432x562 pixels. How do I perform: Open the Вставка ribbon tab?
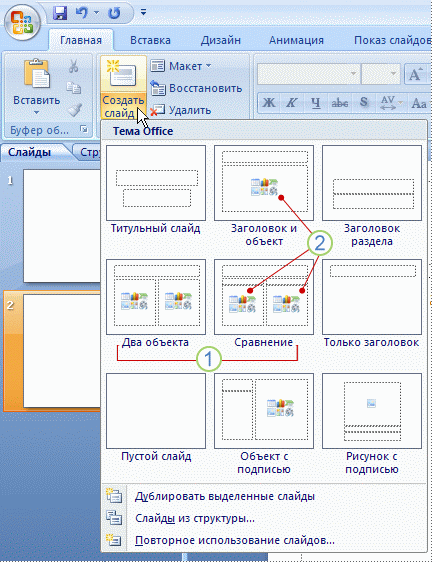click(x=150, y=40)
